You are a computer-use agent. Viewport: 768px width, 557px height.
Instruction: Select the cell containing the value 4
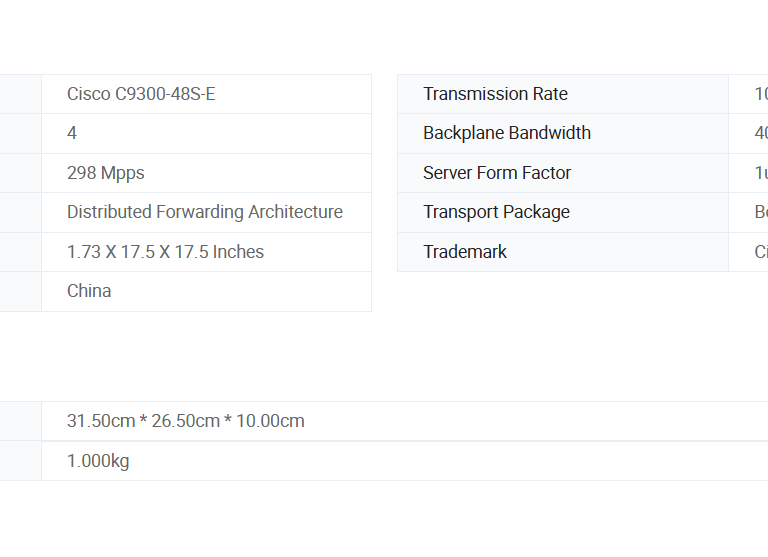72,133
